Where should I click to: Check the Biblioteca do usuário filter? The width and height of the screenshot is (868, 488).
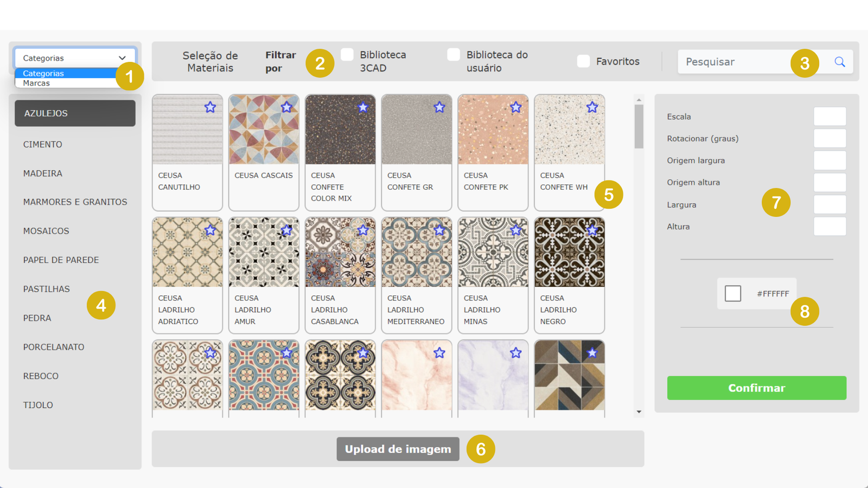[x=454, y=55]
